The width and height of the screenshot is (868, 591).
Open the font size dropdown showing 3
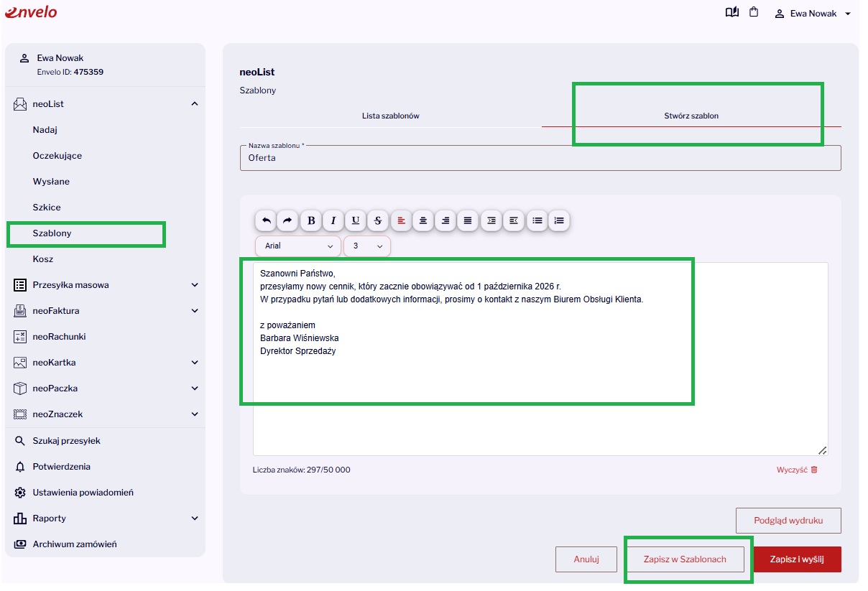(367, 246)
